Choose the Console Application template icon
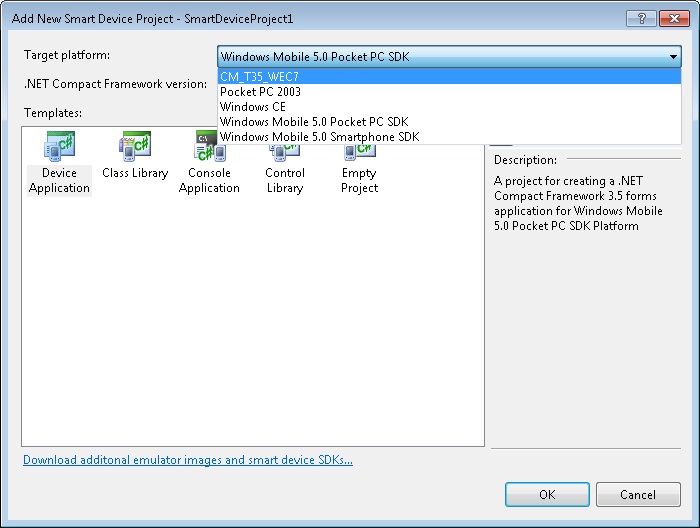Image resolution: width=700 pixels, height=528 pixels. pos(210,146)
